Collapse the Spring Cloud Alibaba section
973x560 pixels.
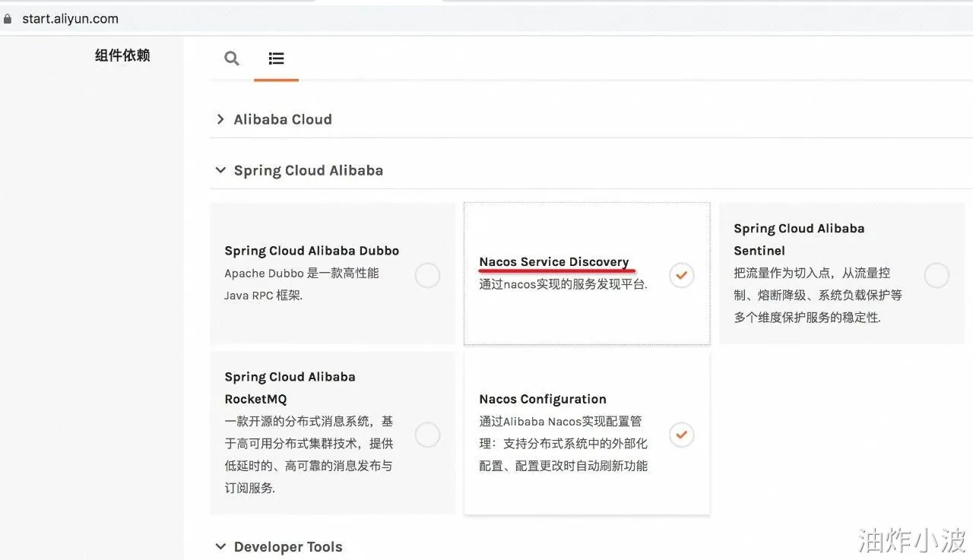(220, 170)
